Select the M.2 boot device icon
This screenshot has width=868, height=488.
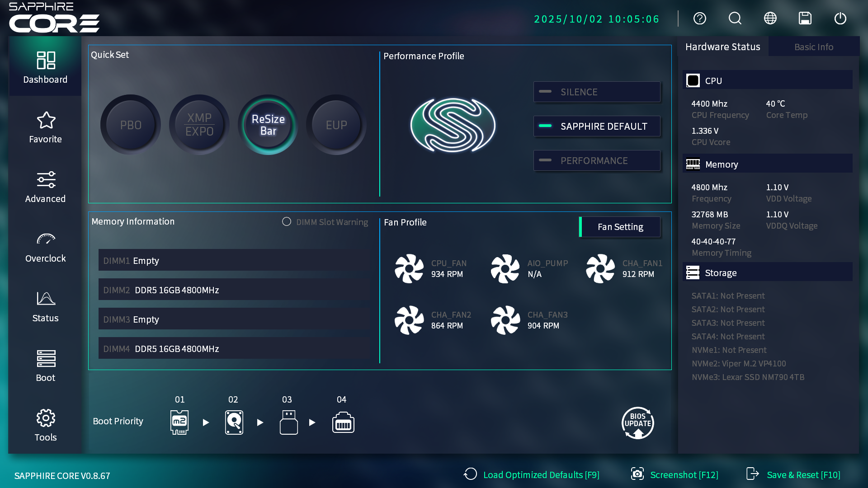point(179,422)
